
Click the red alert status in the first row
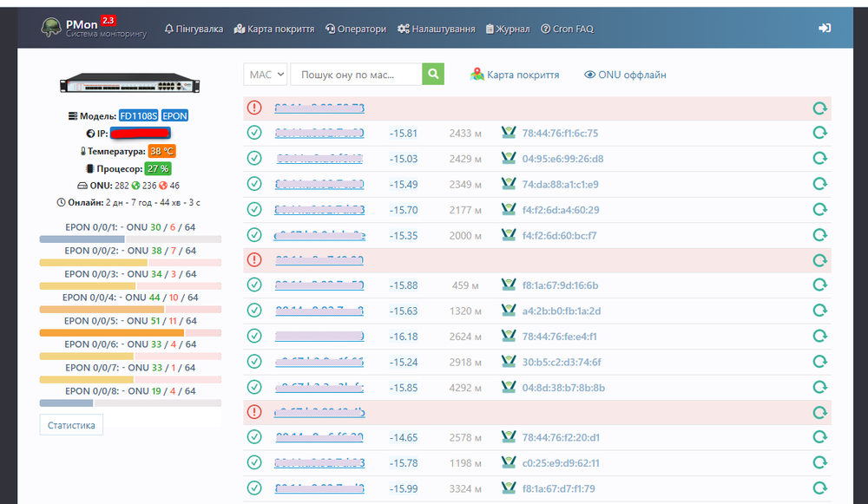[x=254, y=108]
